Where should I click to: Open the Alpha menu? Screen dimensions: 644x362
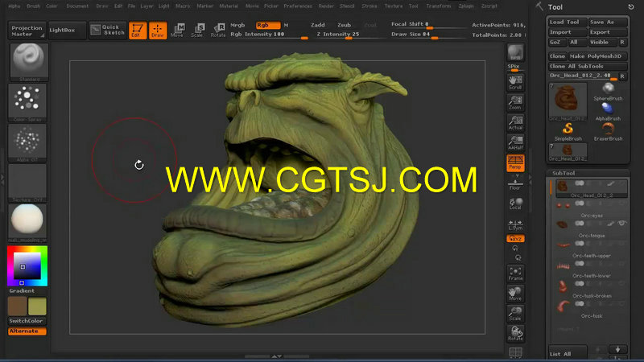(x=14, y=6)
